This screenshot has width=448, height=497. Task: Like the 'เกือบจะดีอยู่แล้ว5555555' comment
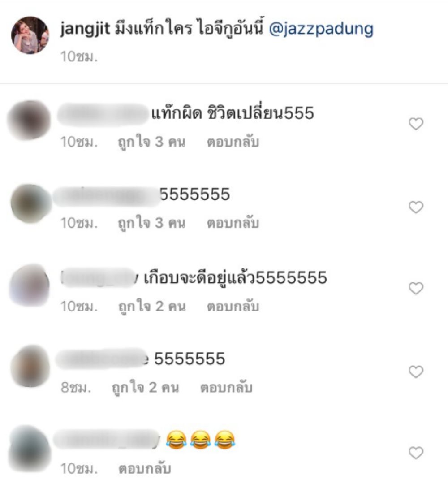[x=416, y=288]
